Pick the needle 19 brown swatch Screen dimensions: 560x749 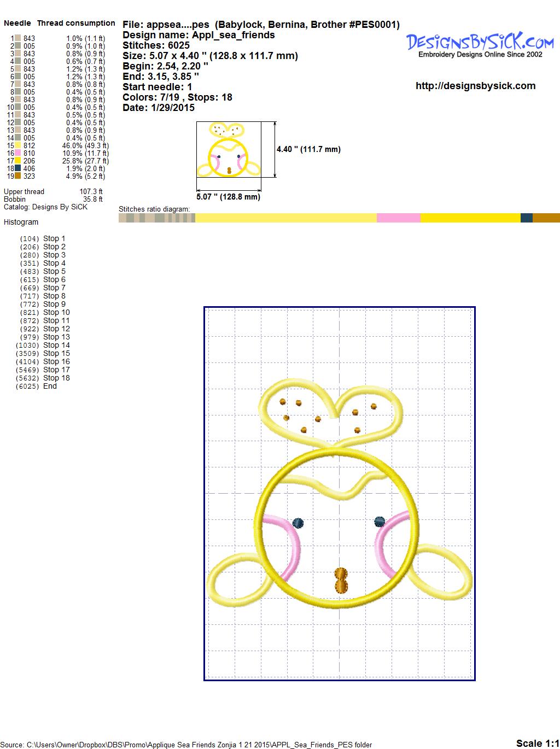point(18,176)
